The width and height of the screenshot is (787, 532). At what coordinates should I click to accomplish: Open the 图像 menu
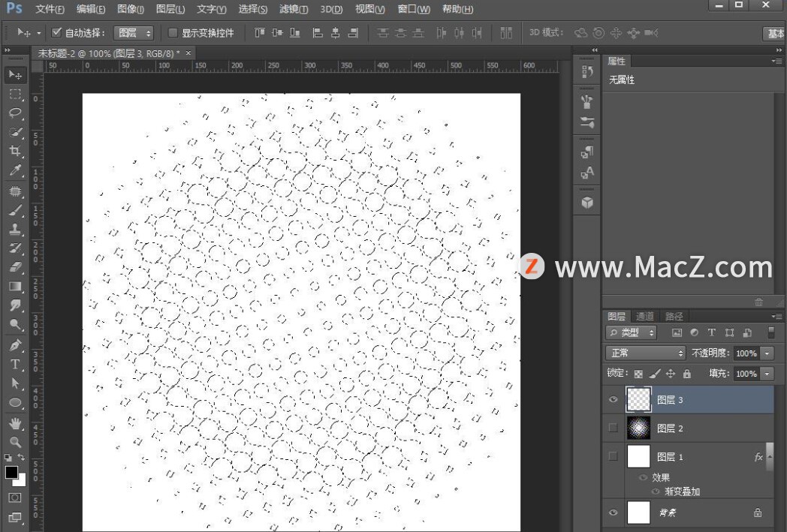click(131, 9)
